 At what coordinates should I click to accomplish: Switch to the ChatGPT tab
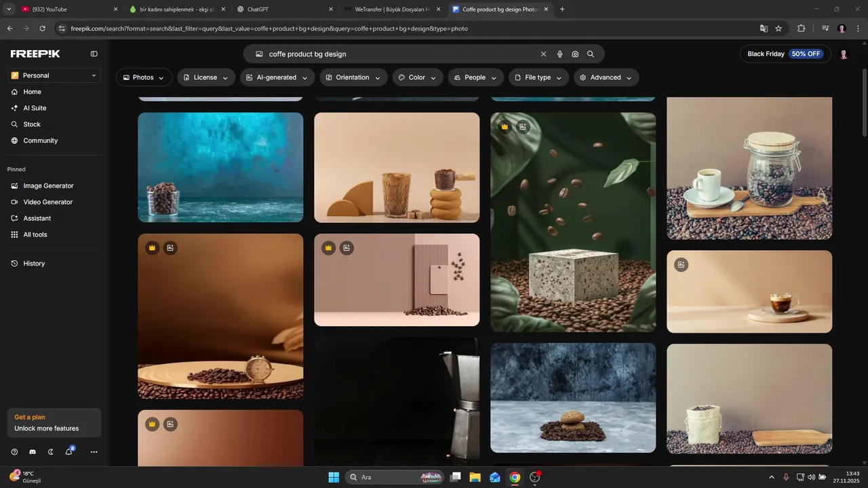pos(283,9)
